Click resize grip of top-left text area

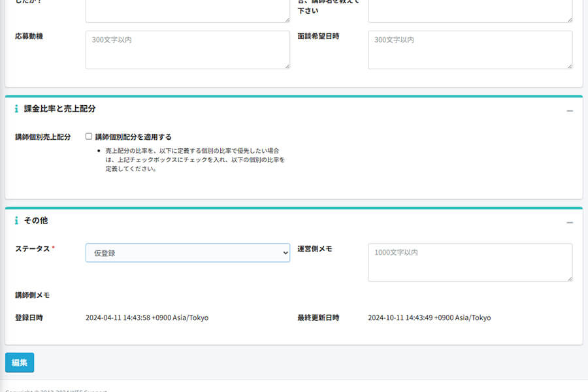286,19
